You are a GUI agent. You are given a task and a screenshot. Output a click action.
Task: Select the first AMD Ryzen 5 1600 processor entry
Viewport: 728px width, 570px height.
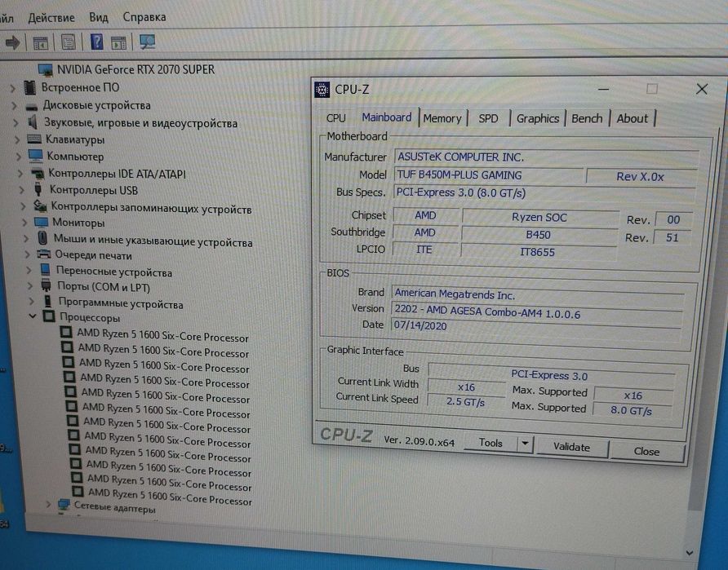pos(162,336)
